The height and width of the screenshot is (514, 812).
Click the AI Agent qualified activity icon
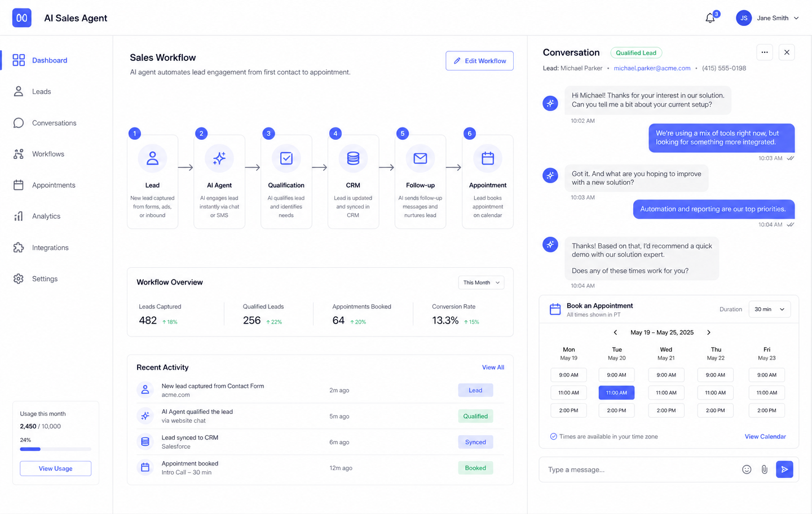(145, 416)
